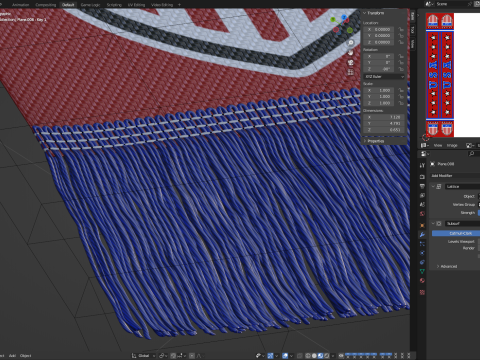Toggle proportional editing in viewport header
Viewport: 480px width, 360px height.
pyautogui.click(x=192, y=356)
